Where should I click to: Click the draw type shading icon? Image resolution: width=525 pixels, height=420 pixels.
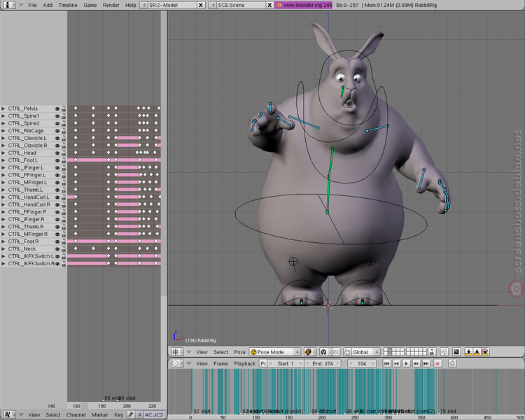(310, 352)
